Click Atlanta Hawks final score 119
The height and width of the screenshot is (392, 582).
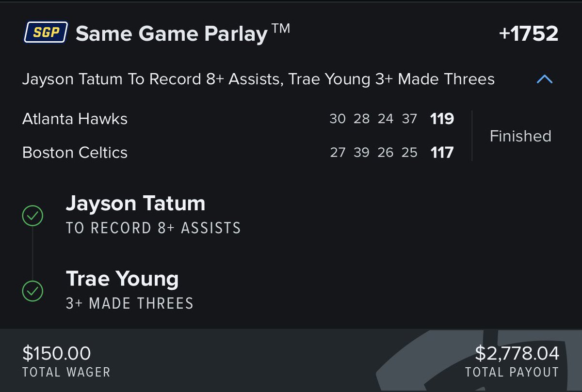[x=442, y=119]
